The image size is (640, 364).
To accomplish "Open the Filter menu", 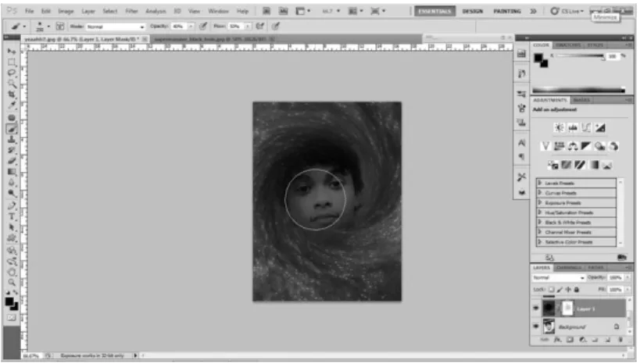I will coord(131,11).
